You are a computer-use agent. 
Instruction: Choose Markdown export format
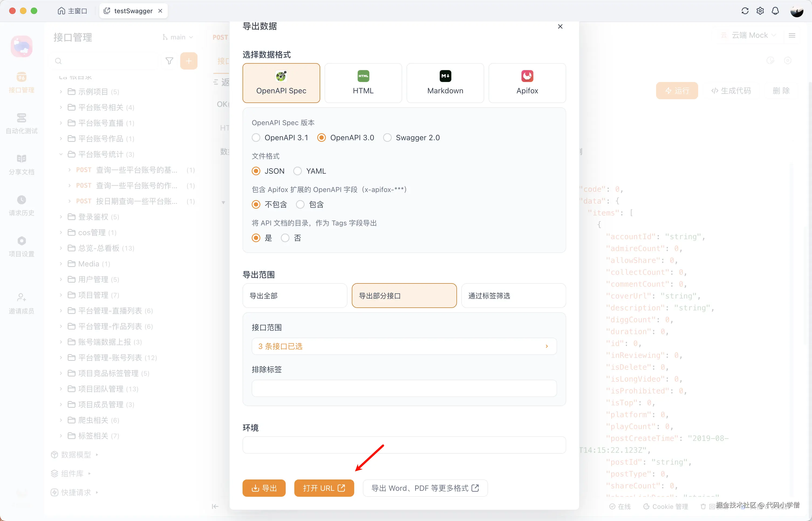[x=445, y=83]
